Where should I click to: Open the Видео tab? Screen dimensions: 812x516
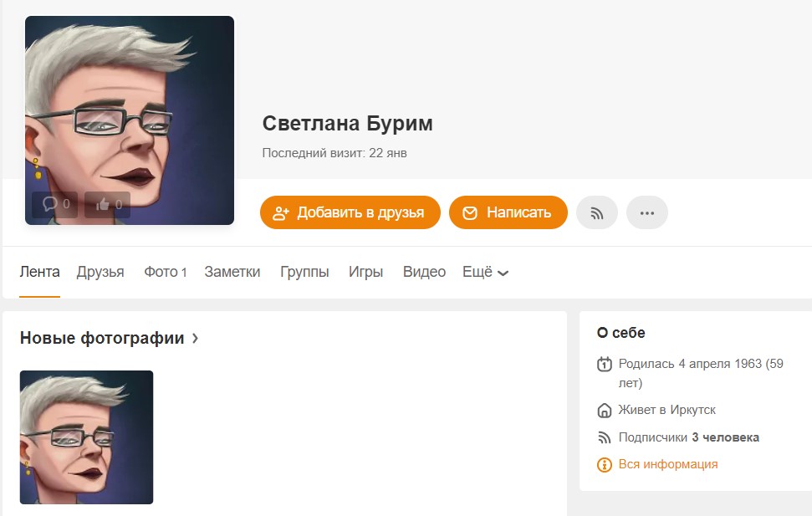click(x=424, y=272)
